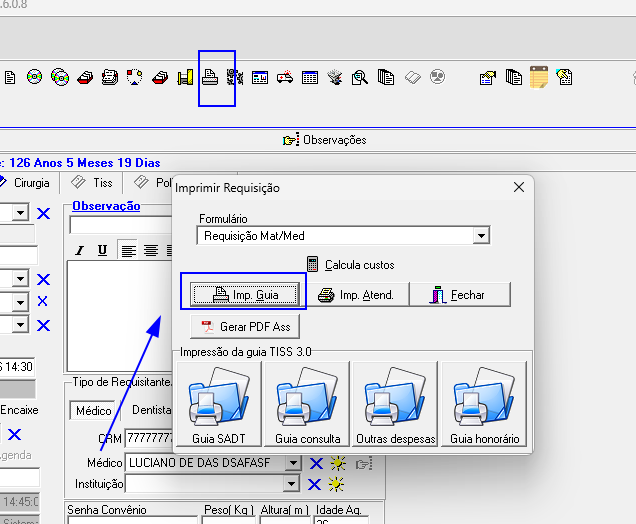Select Médico as requester type

[x=93, y=410]
